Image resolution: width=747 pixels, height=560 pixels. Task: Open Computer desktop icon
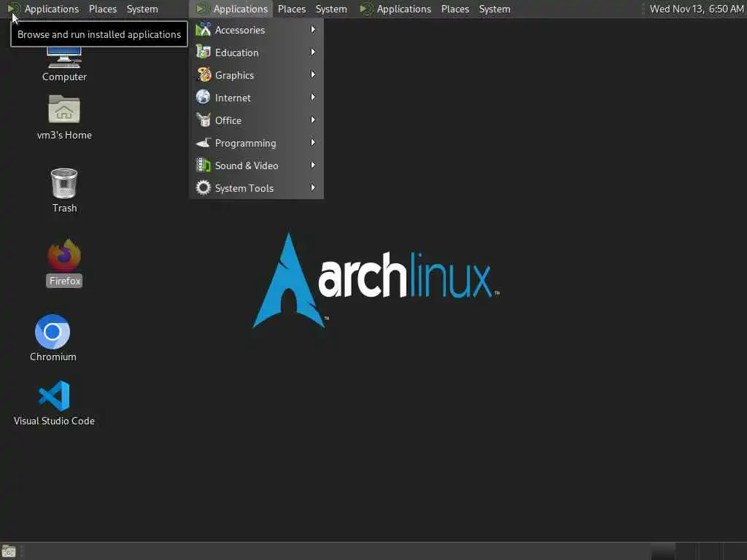click(x=64, y=65)
